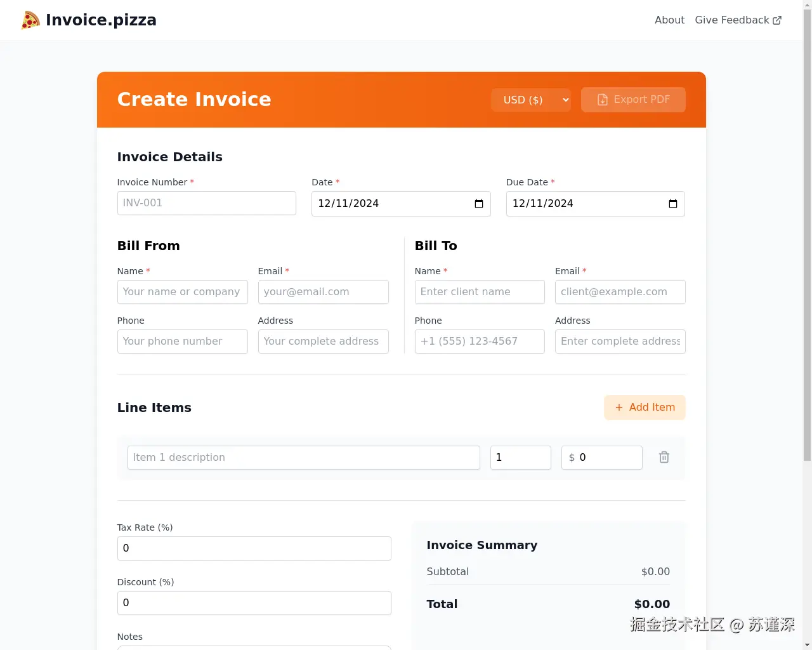Click the trash icon to delete Item 1

664,457
